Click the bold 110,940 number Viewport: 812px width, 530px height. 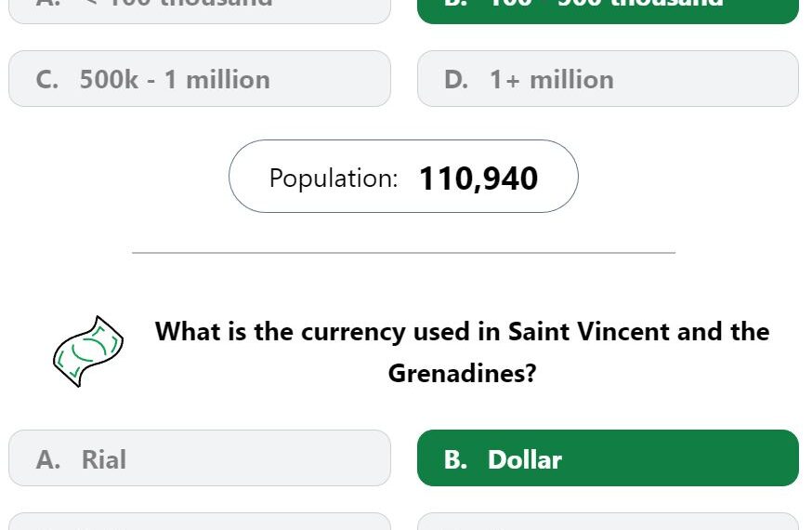point(478,179)
